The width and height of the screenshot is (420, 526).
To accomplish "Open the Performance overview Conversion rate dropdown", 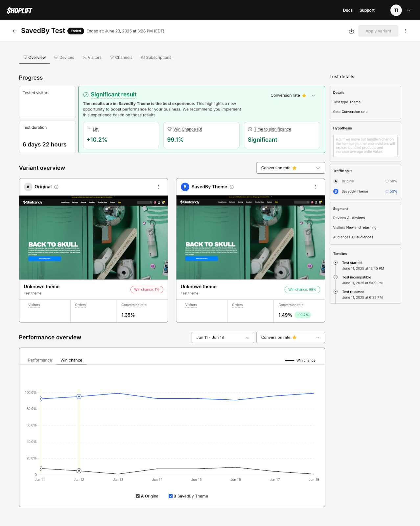I will (291, 337).
